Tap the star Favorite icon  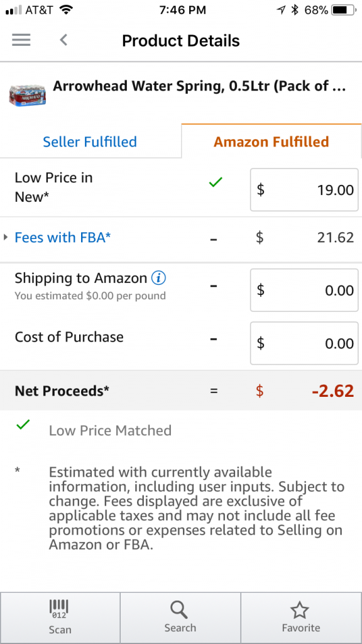pyautogui.click(x=300, y=610)
